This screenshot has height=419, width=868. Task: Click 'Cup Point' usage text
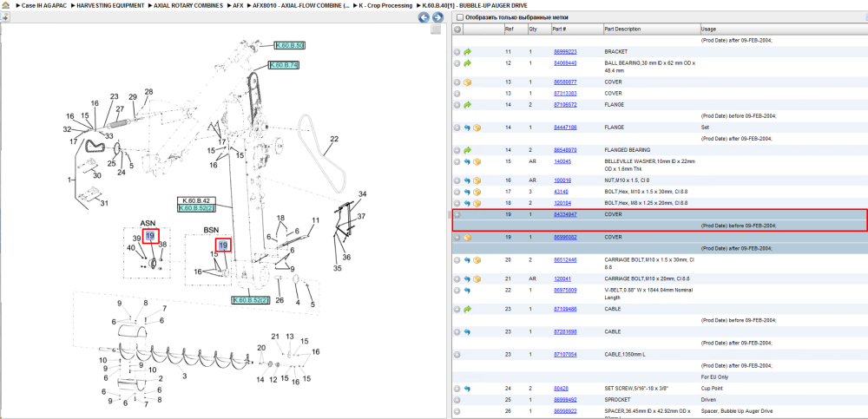(713, 389)
